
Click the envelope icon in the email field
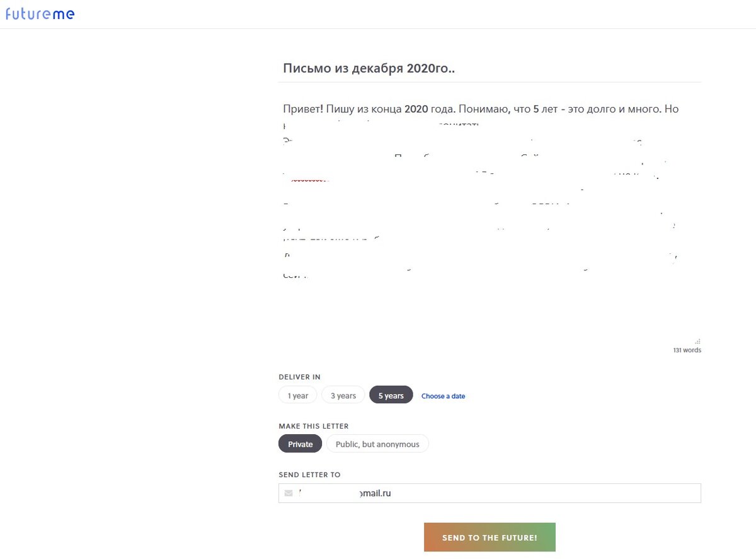click(x=289, y=493)
